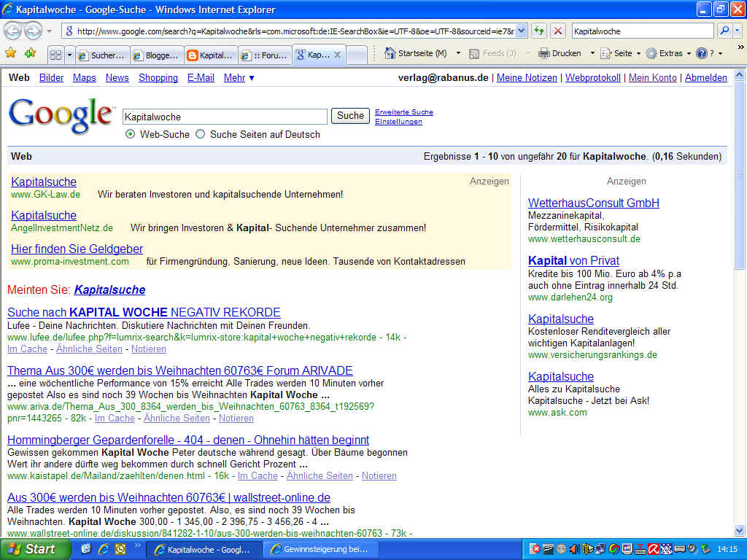Click the vertical scrollbar thumb
This screenshot has height=560, width=747.
(x=740, y=175)
